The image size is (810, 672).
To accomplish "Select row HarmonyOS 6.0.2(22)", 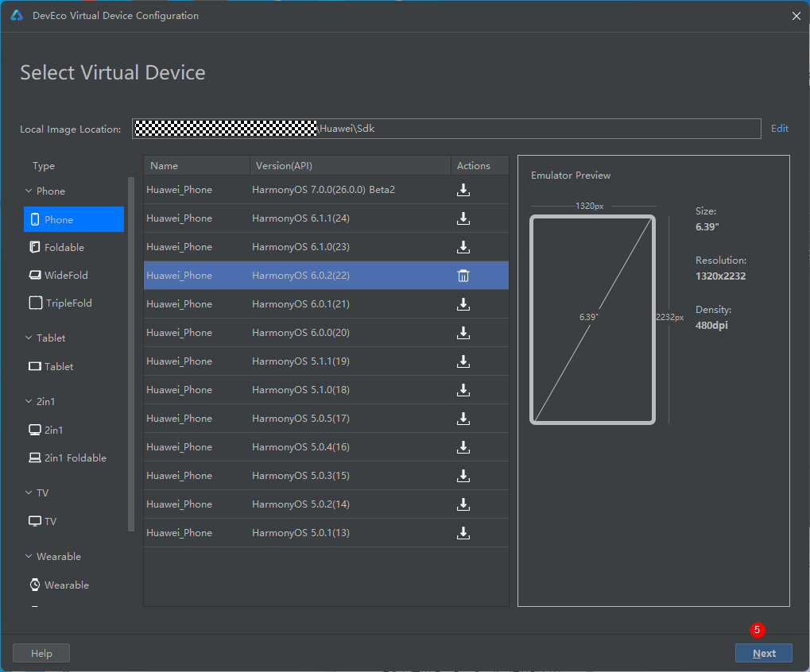I will point(326,276).
